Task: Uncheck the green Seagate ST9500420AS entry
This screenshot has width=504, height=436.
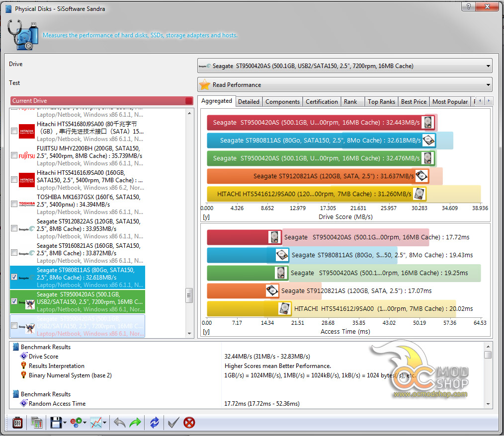Action: point(14,301)
